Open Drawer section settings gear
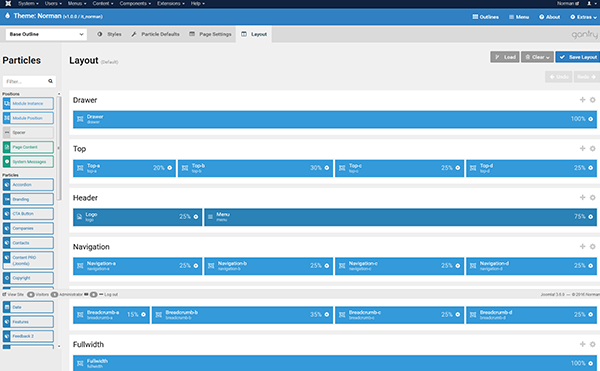The image size is (600, 371). point(592,100)
